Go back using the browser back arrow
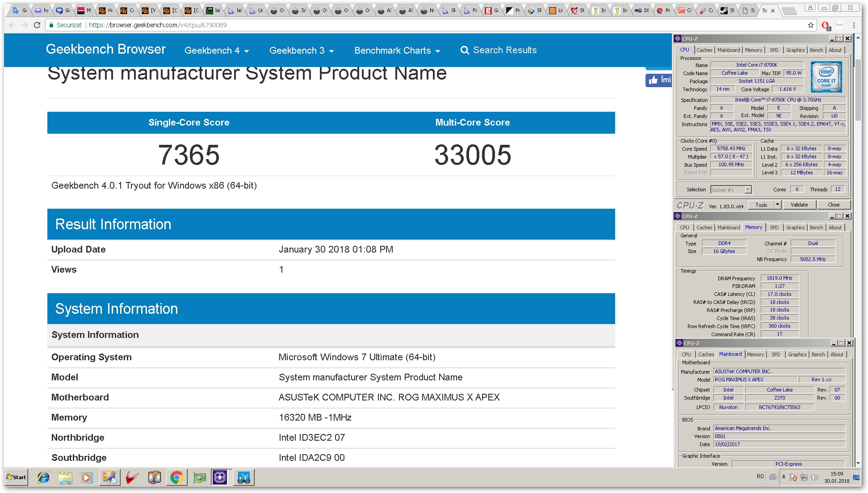 tap(12, 25)
